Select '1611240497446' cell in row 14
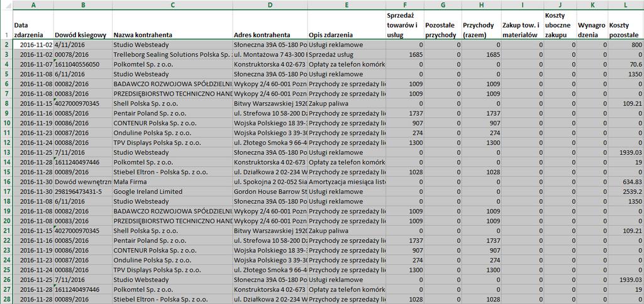The width and height of the screenshot is (644, 304). point(83,162)
